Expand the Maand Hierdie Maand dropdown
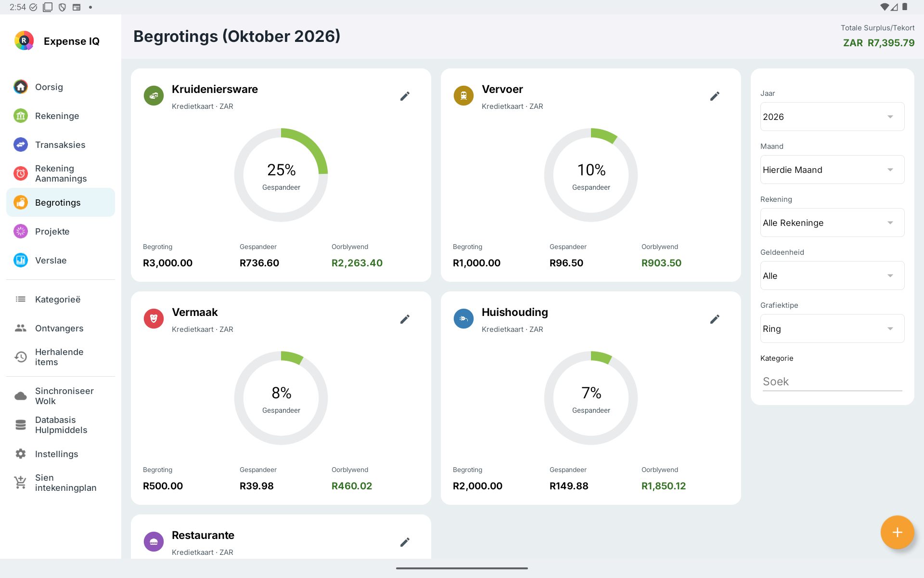 coord(832,170)
